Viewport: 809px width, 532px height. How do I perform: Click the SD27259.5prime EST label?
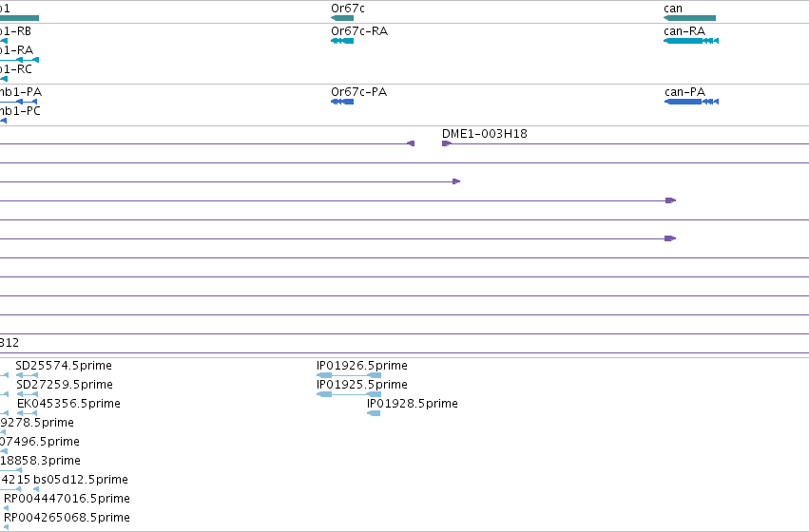pos(65,385)
